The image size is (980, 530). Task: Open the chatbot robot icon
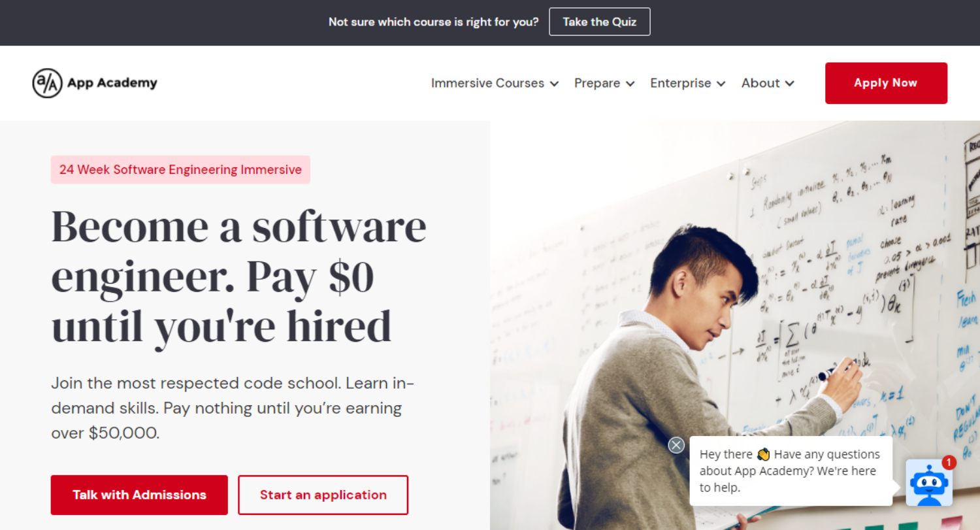click(x=928, y=483)
